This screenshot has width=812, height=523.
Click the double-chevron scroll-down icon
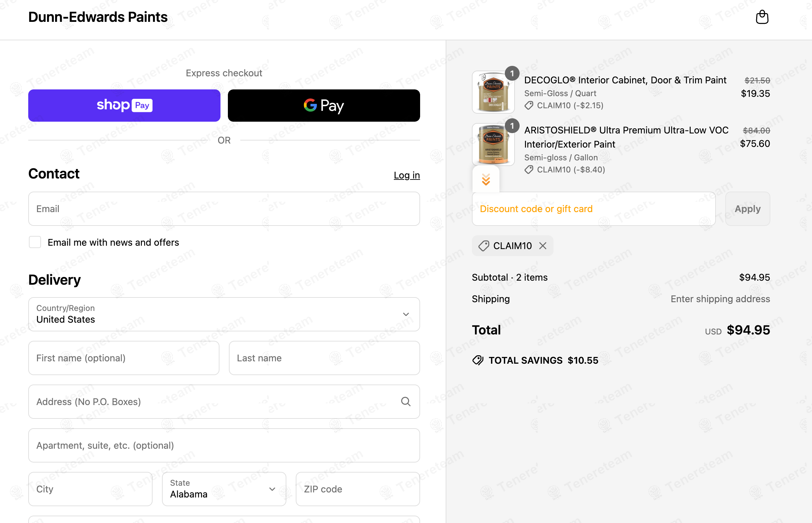click(x=486, y=179)
